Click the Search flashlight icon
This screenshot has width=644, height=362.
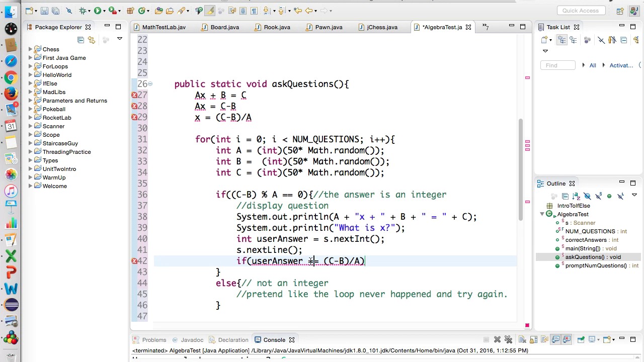(x=181, y=11)
